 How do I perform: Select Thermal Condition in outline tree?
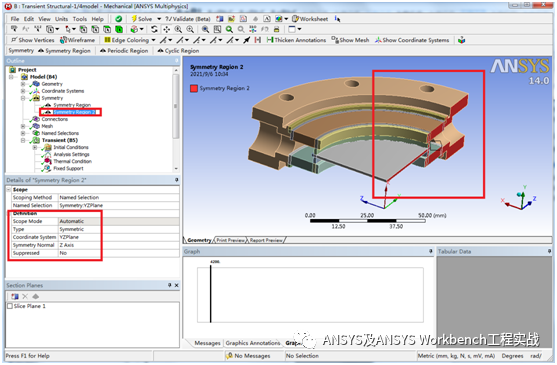[x=72, y=161]
